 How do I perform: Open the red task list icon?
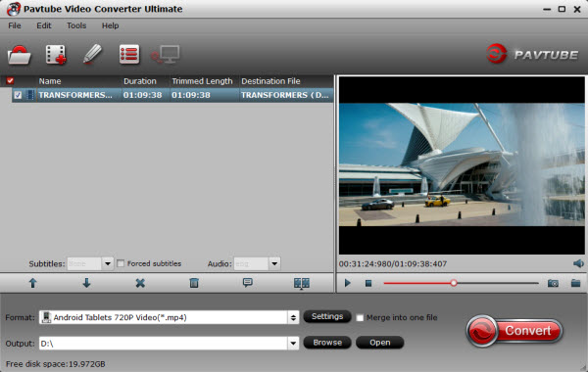click(129, 55)
